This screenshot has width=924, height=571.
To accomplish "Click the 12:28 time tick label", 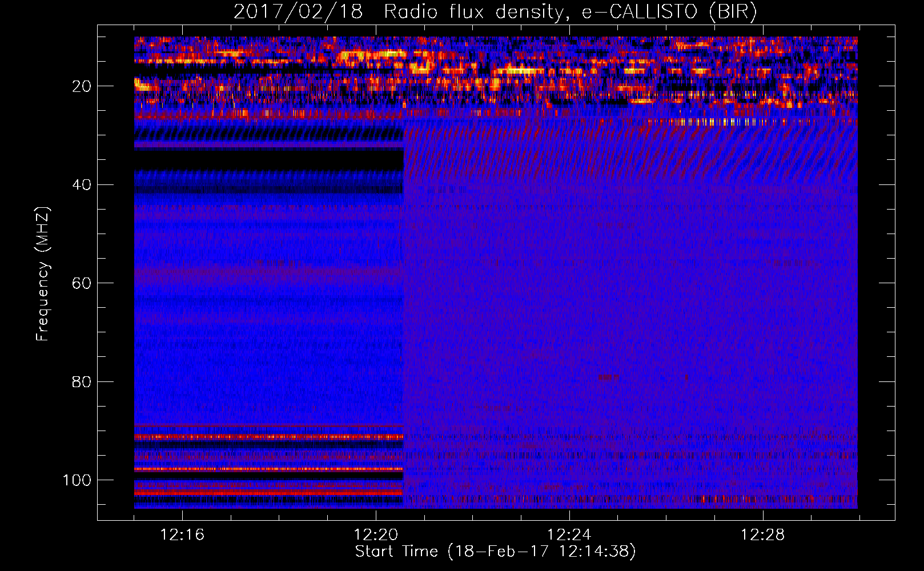I will click(x=763, y=534).
